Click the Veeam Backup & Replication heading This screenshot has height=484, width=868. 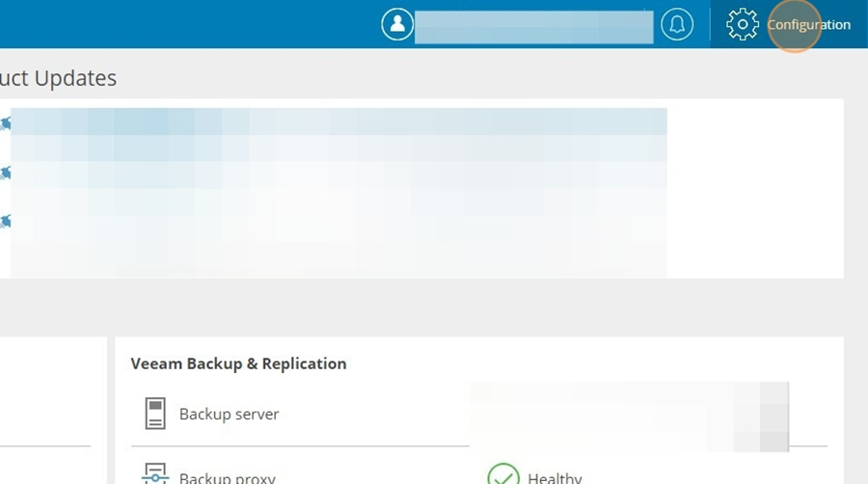click(238, 363)
